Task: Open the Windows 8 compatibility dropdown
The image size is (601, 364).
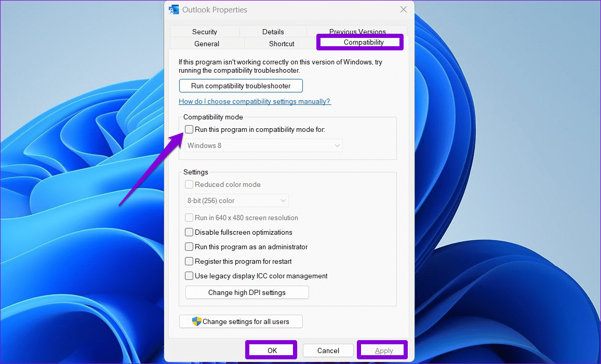Action: coord(264,145)
